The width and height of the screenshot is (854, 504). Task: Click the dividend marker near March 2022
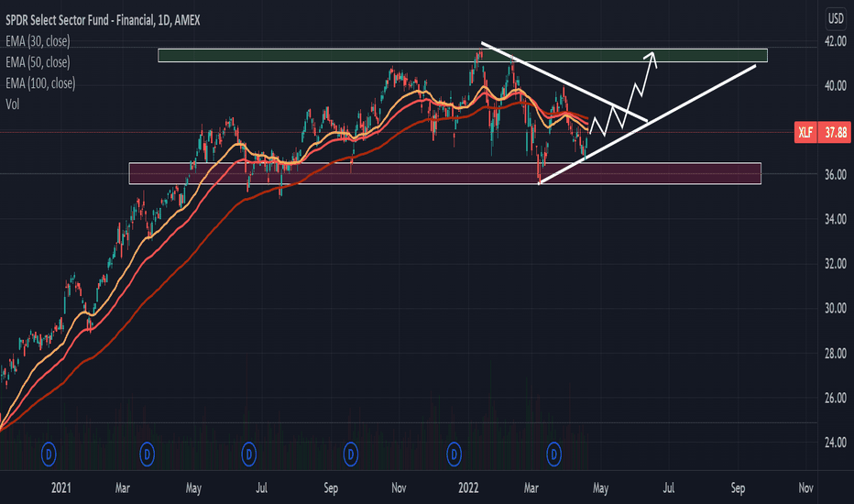click(553, 454)
